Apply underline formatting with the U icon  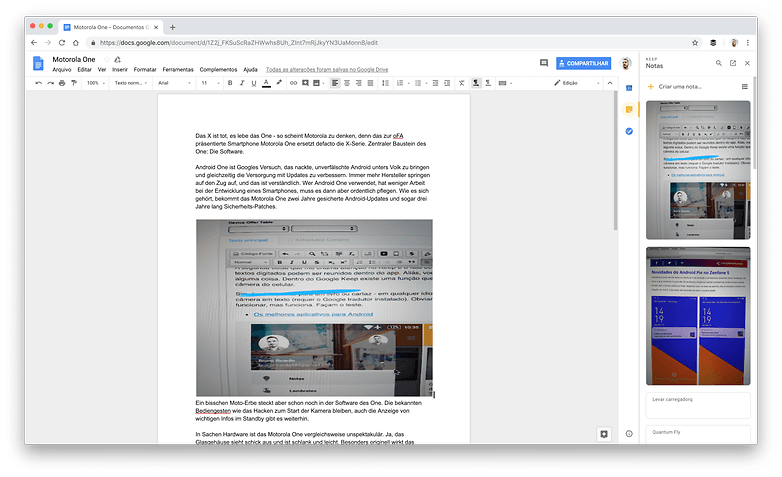tap(254, 83)
